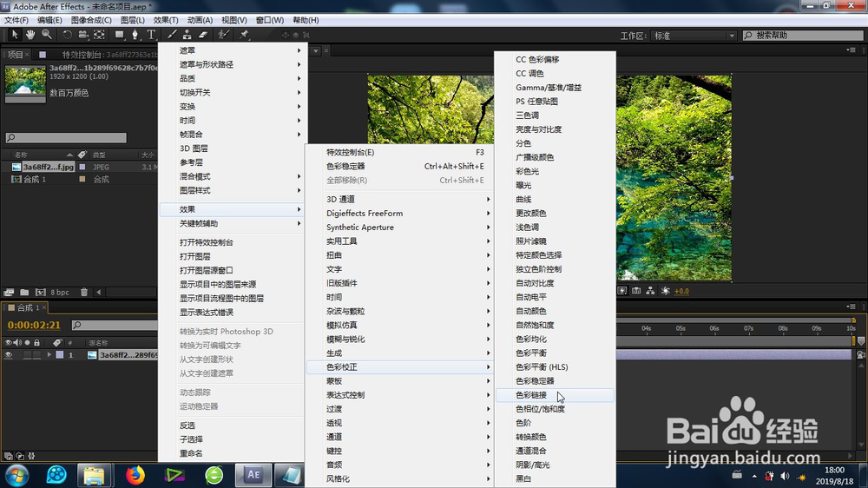The height and width of the screenshot is (488, 868).
Task: Click the audio speaker column header in timeline
Action: pos(17,342)
